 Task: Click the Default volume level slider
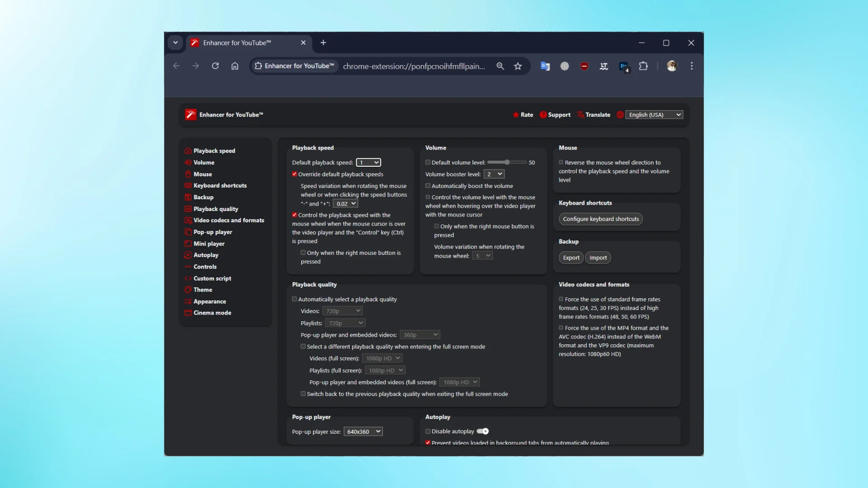(507, 162)
